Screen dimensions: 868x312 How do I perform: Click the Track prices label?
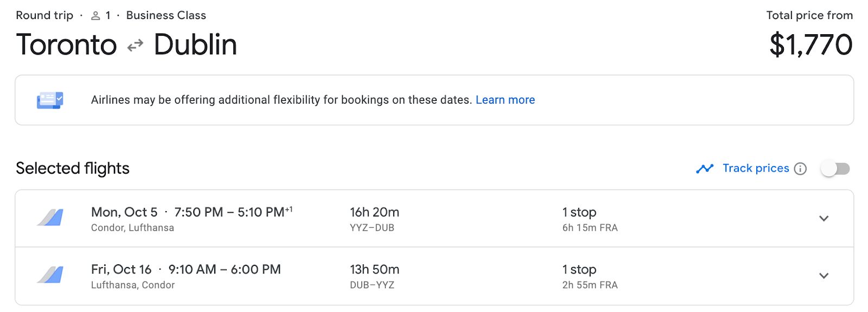click(756, 168)
